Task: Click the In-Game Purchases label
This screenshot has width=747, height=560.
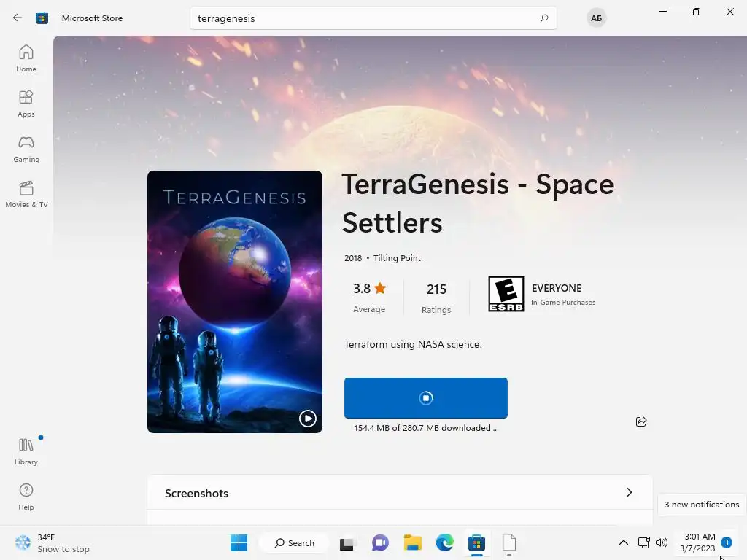Action: pos(563,303)
